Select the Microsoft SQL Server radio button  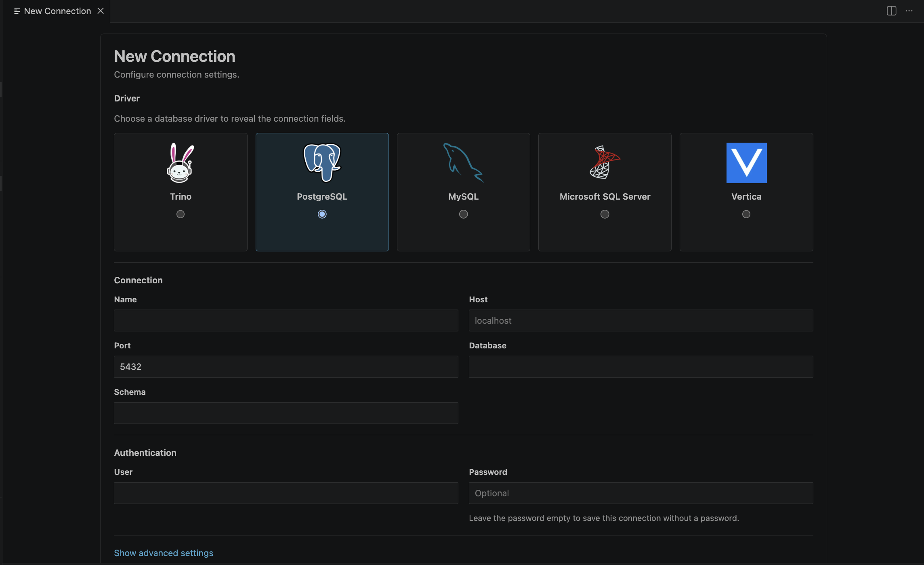point(605,214)
